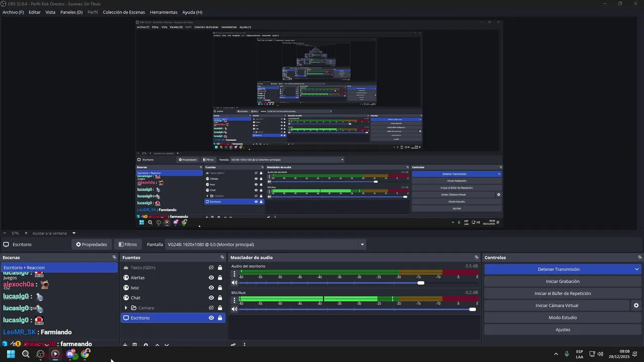
Task: Open the Colección de Escenas menu
Action: pos(124,12)
